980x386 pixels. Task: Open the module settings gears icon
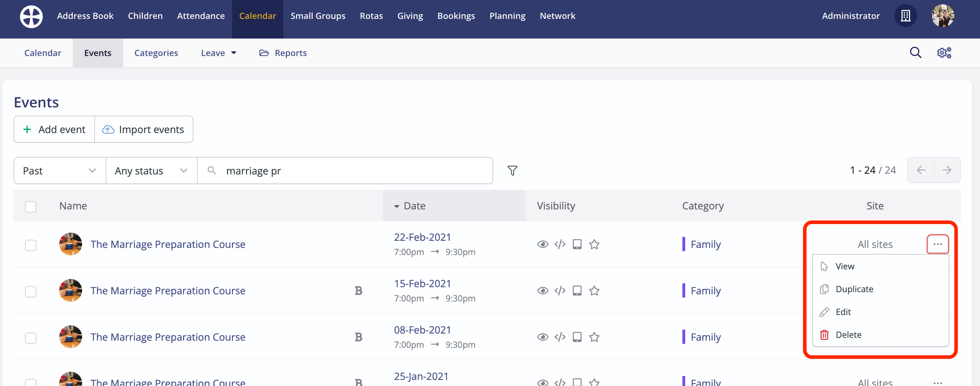click(944, 53)
